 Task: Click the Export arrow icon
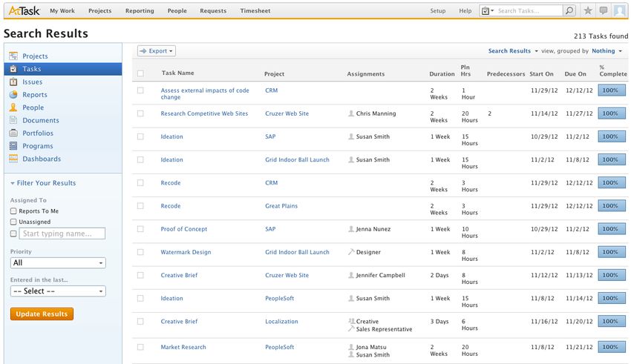[x=143, y=51]
